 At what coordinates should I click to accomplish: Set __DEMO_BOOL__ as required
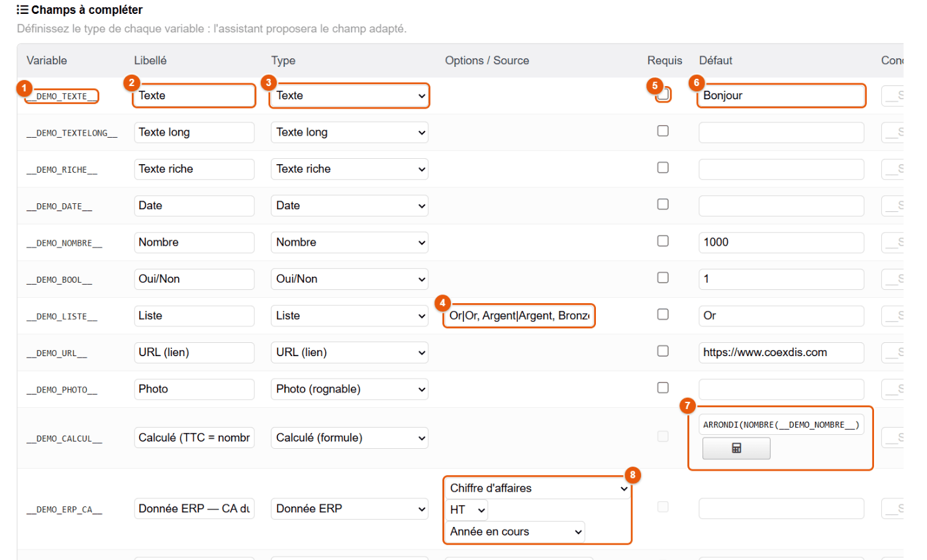coord(663,278)
